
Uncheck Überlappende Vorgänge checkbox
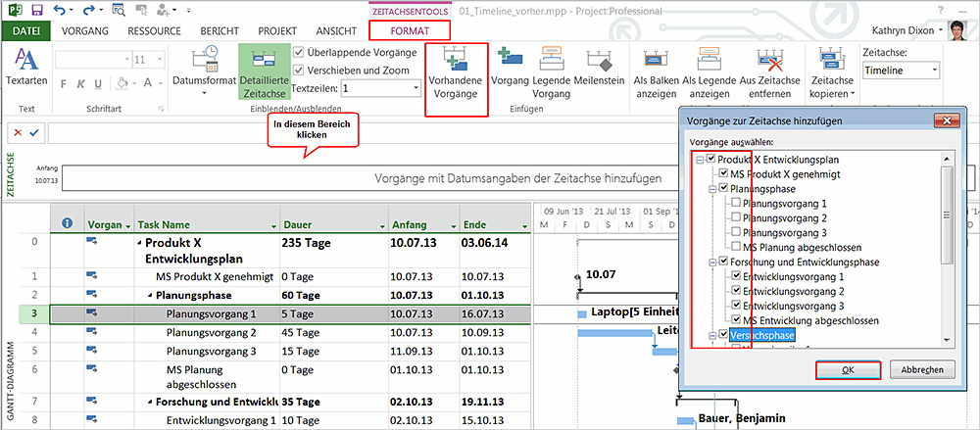click(x=301, y=53)
